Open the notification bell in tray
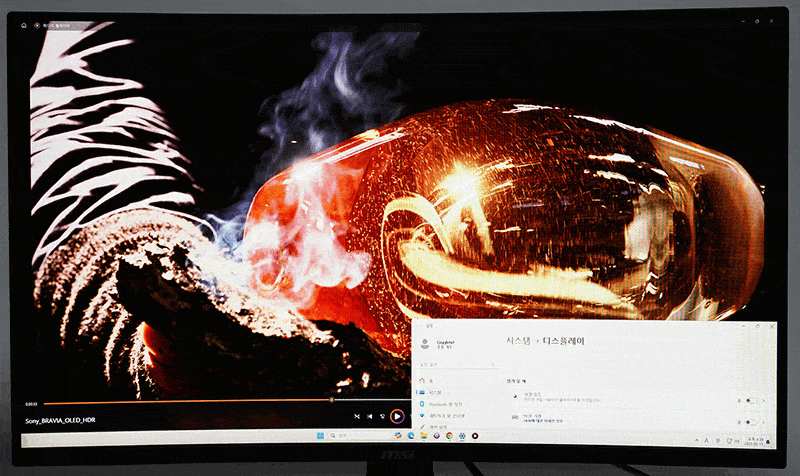Screen dimensions: 800x476 coord(769,442)
